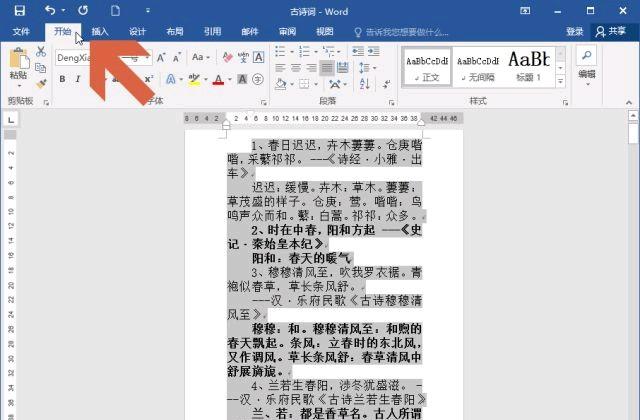Switch to the 插入 (Insert) tab
640x420 pixels.
pyautogui.click(x=100, y=31)
